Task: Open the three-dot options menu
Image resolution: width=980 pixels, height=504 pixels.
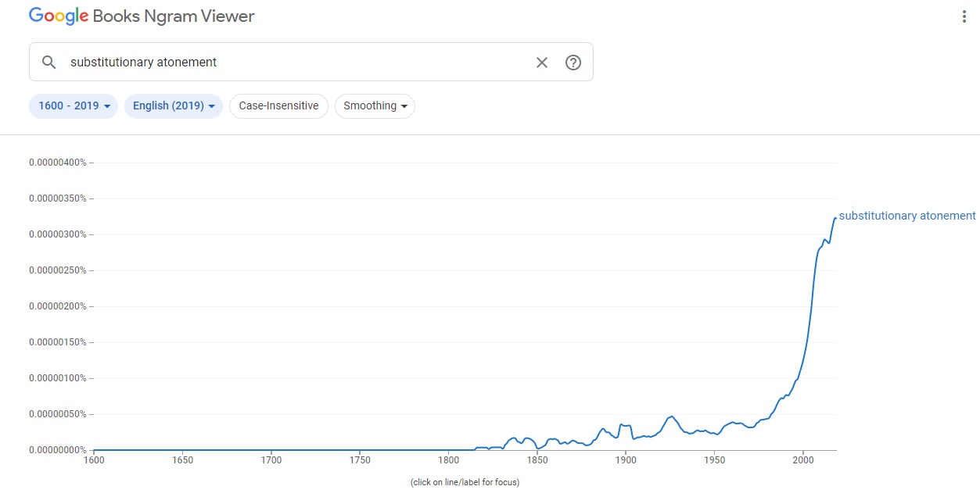Action: coord(964,17)
